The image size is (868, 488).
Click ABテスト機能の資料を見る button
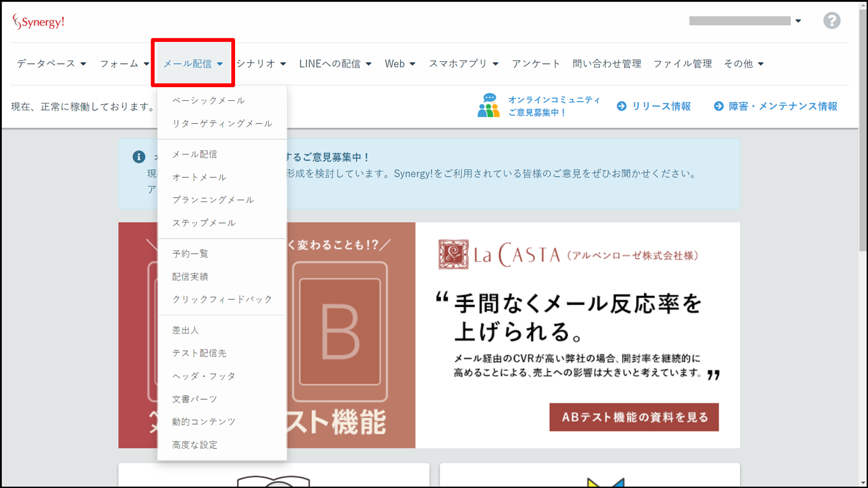tap(634, 417)
